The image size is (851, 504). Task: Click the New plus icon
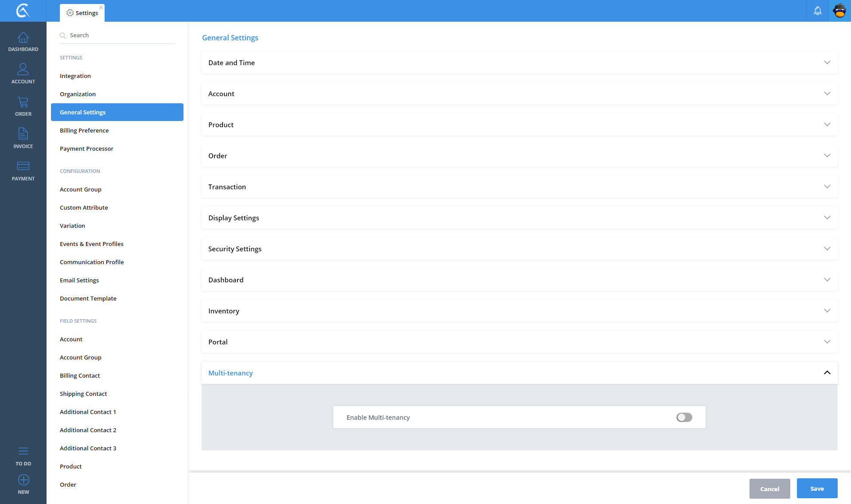tap(23, 481)
